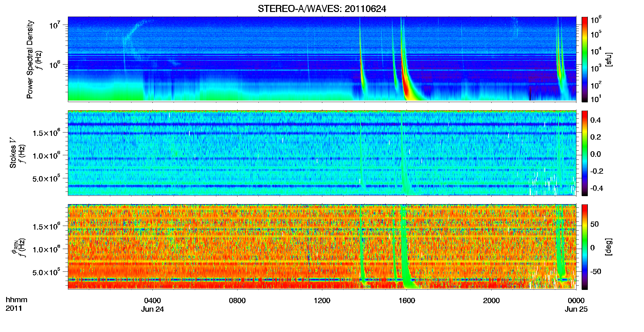Click the Jun 24 date label
Screen dimensions: 644x332
coord(152,309)
